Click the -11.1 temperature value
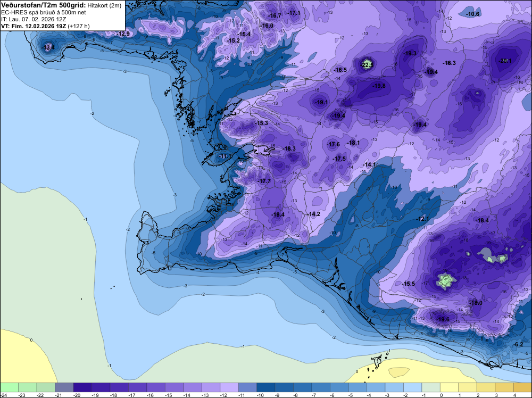The image size is (532, 398). [225, 156]
